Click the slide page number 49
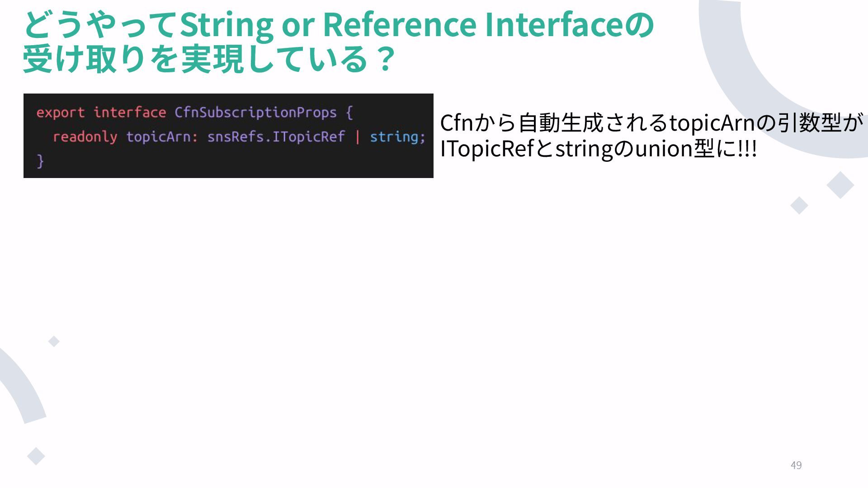Viewport: 868px width, 488px height. [x=796, y=465]
